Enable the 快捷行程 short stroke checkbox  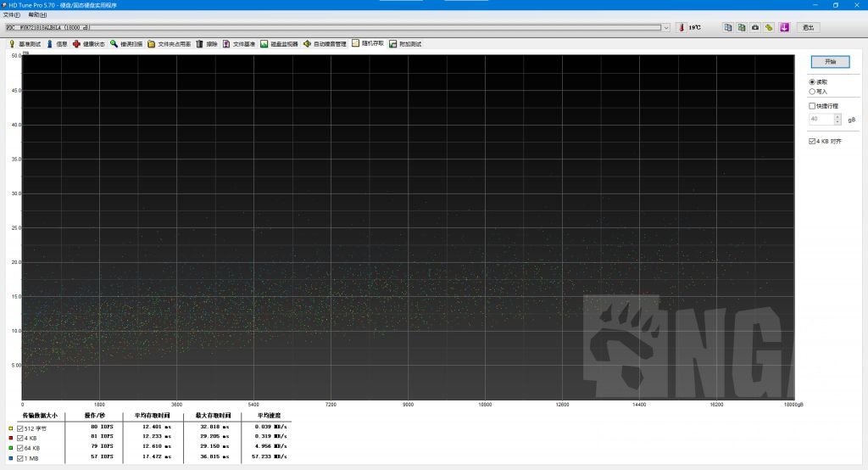(x=812, y=106)
